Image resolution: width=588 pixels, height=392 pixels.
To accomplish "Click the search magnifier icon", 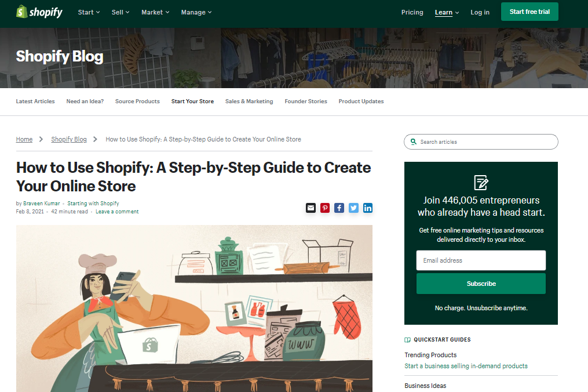I will coord(413,141).
